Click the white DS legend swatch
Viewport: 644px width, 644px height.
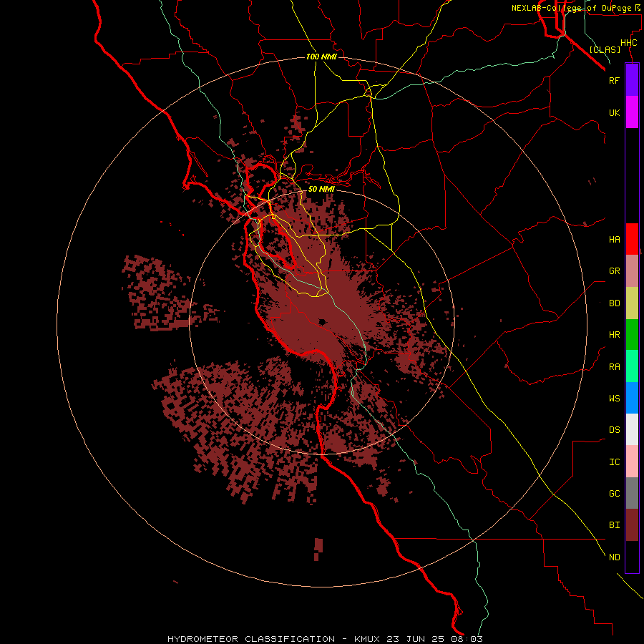(632, 429)
